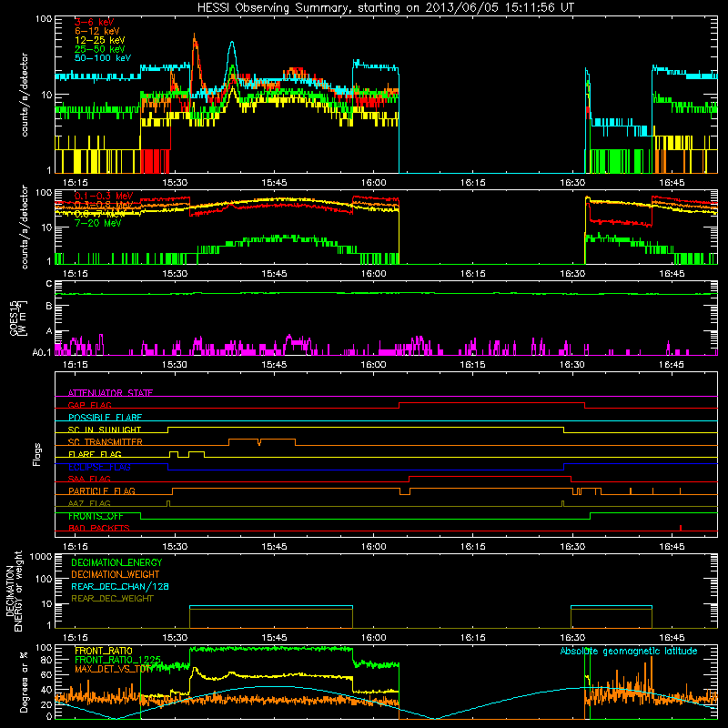Viewport: 728px width, 728px height.
Task: Click the 16:15 tick under the top keV panel
Action: (472, 183)
